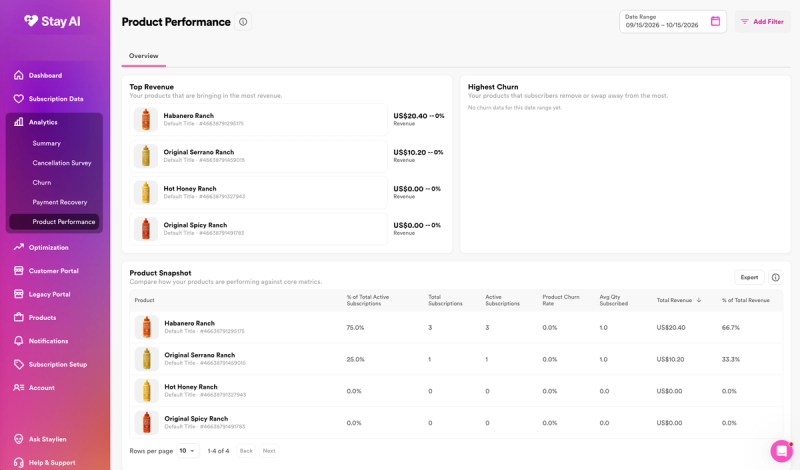Open Ask Staylien link

click(x=47, y=439)
